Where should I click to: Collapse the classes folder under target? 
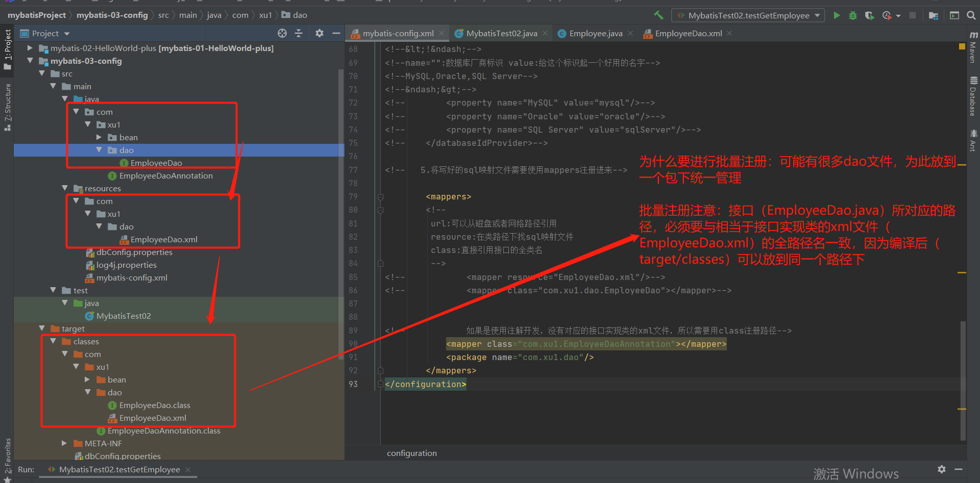point(53,341)
